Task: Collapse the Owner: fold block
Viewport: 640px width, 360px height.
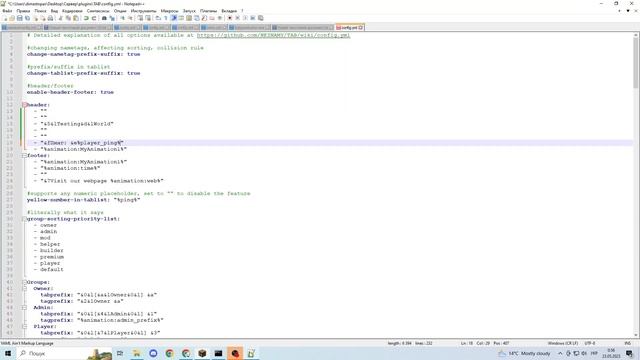Action: [24, 289]
